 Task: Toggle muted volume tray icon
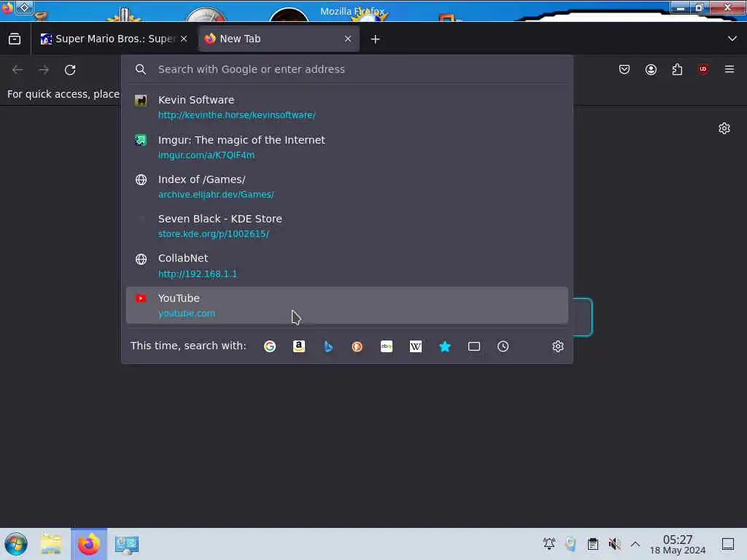(614, 544)
